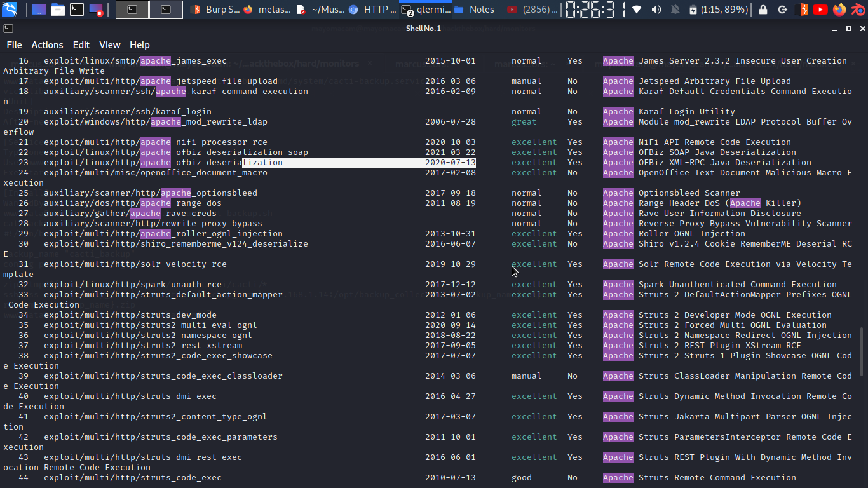Image resolution: width=868 pixels, height=488 pixels.
Task: Click rewrite_proxy_bypass scanner path
Action: [153, 224]
